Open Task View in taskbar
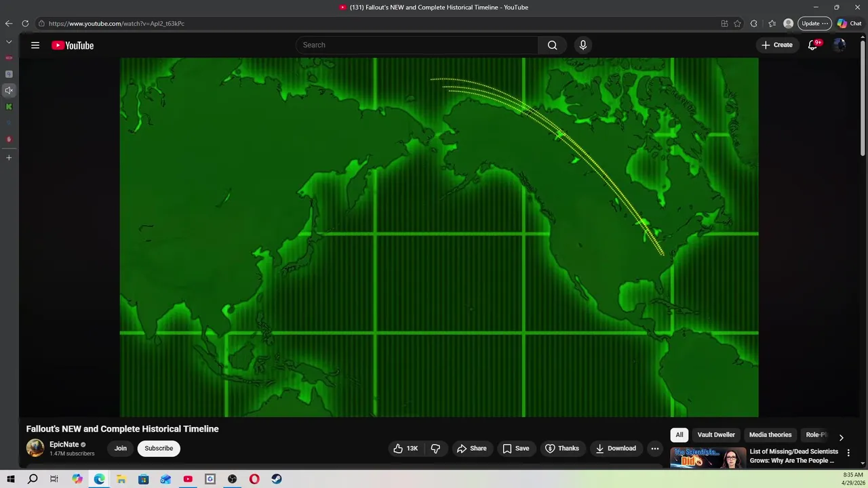868x488 pixels. (54, 479)
